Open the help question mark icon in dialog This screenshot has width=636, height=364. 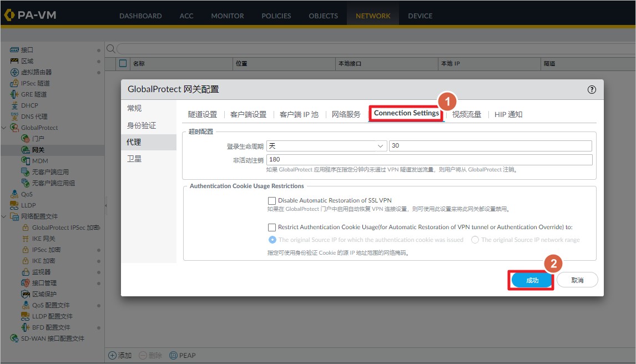coord(592,89)
